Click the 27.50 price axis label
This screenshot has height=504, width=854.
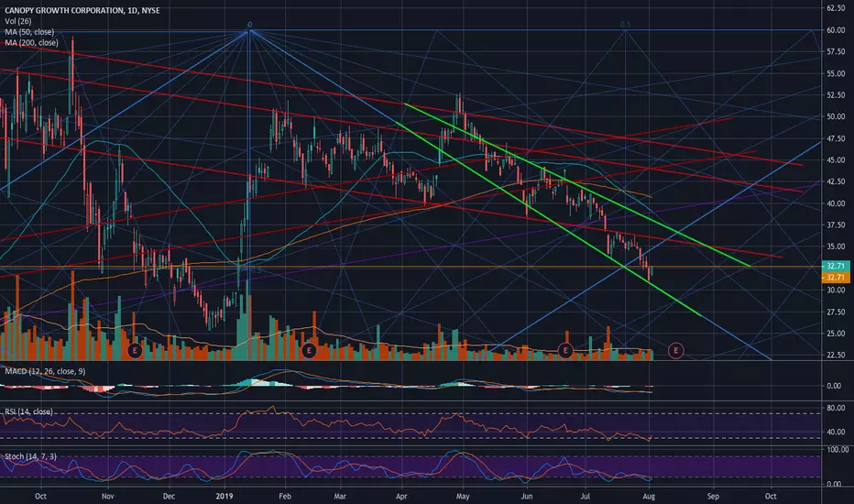tap(836, 312)
